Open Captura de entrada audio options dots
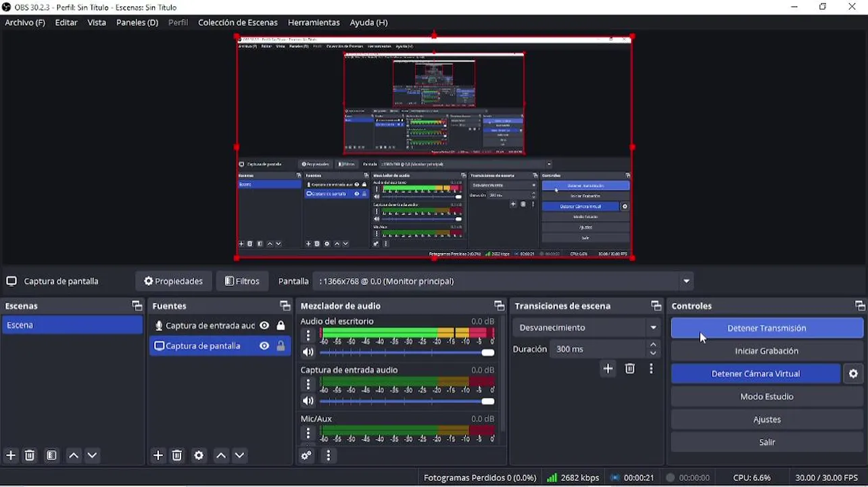 click(x=308, y=384)
